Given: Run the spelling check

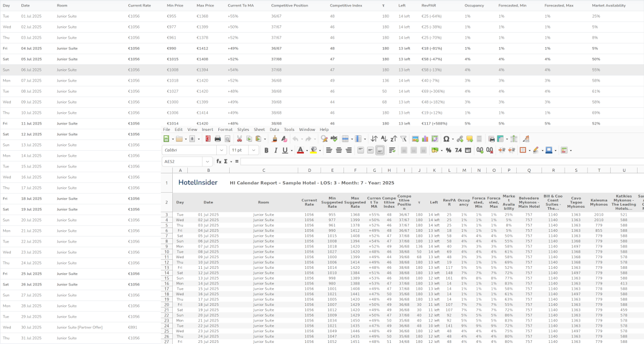Looking at the screenshot, I should coord(334,138).
